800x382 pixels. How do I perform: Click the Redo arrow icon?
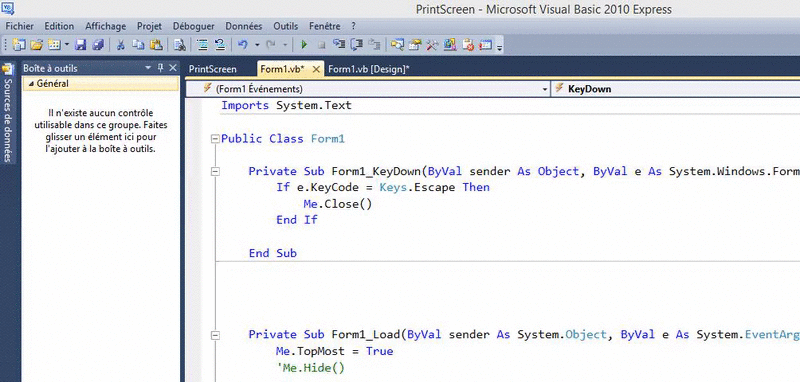pyautogui.click(x=271, y=45)
